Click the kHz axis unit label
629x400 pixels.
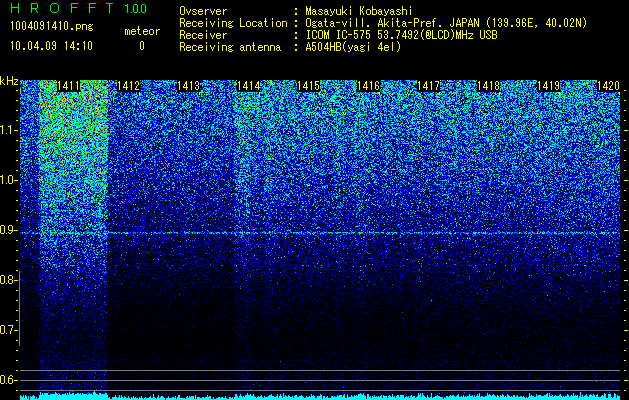9,81
